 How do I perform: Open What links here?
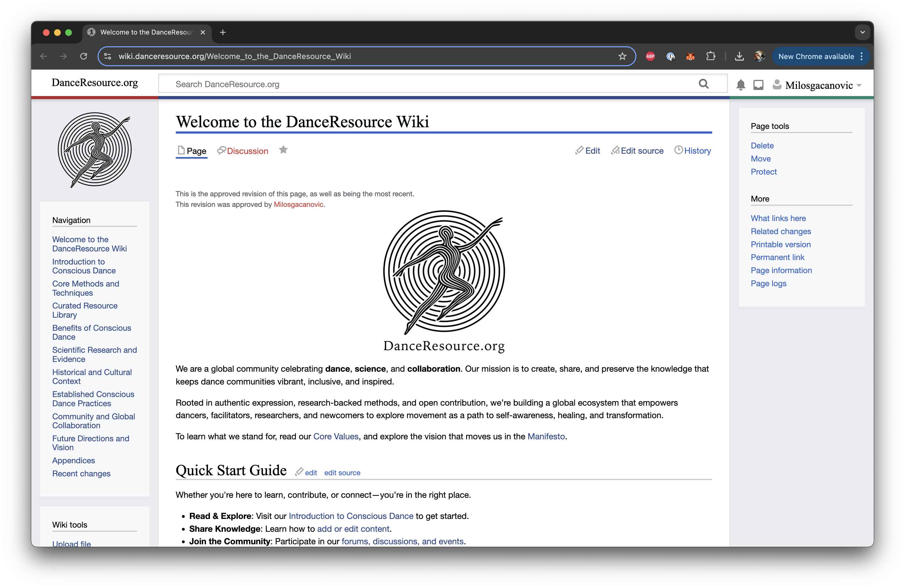coord(778,218)
